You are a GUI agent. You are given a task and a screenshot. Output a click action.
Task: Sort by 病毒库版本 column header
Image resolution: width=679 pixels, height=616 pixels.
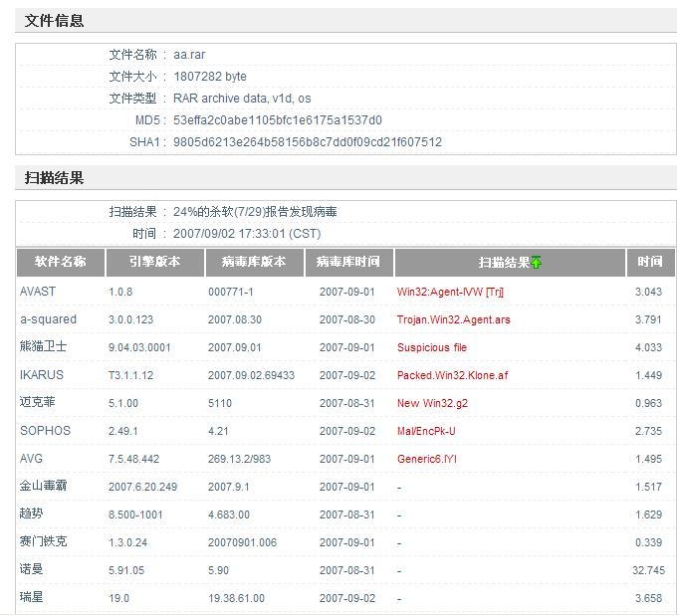click(254, 262)
